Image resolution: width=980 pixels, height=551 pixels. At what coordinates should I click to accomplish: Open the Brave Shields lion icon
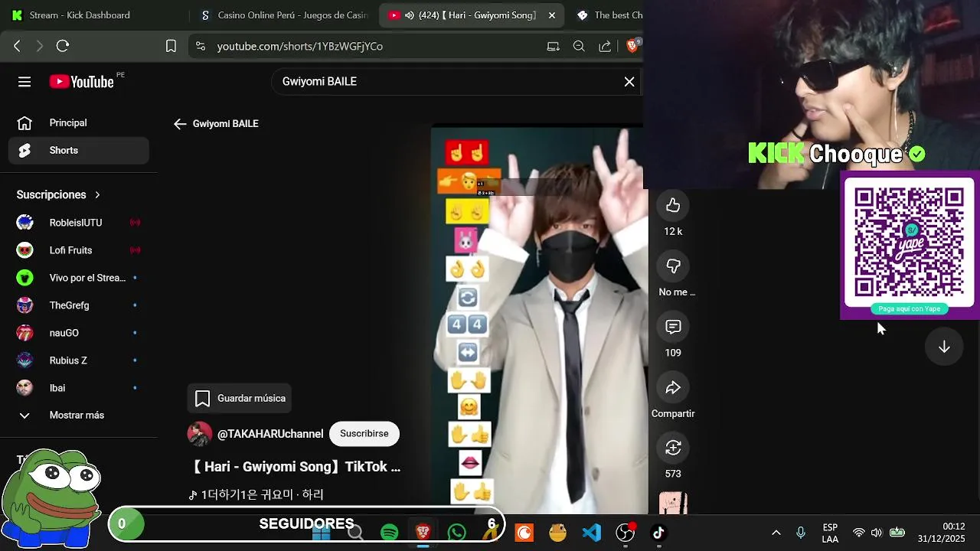(632, 46)
